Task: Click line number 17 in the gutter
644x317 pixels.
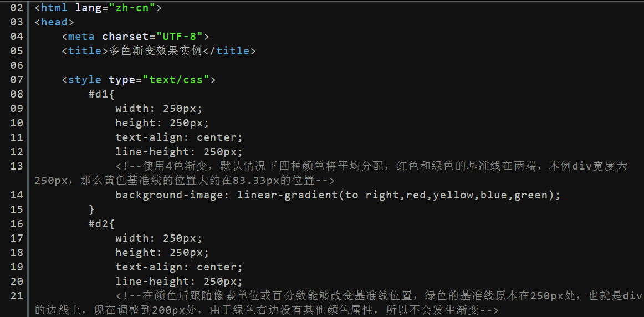Action: click(x=17, y=238)
